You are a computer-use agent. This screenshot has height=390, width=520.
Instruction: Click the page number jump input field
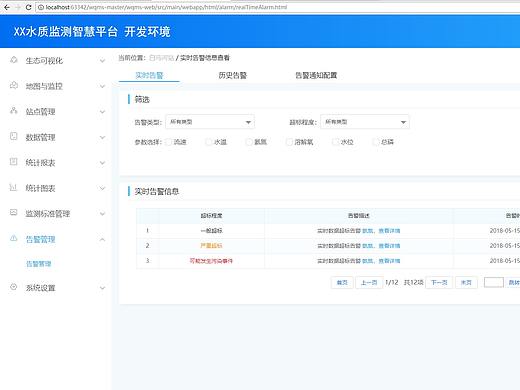tap(494, 283)
